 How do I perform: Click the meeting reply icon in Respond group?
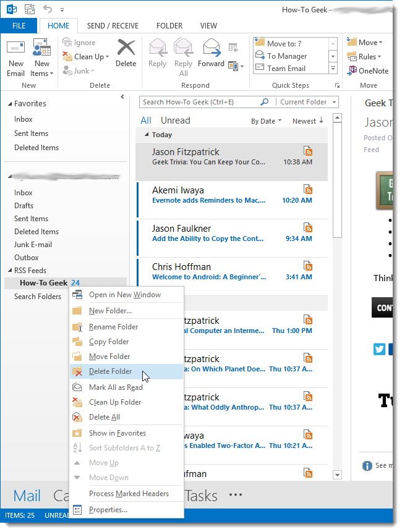click(233, 48)
